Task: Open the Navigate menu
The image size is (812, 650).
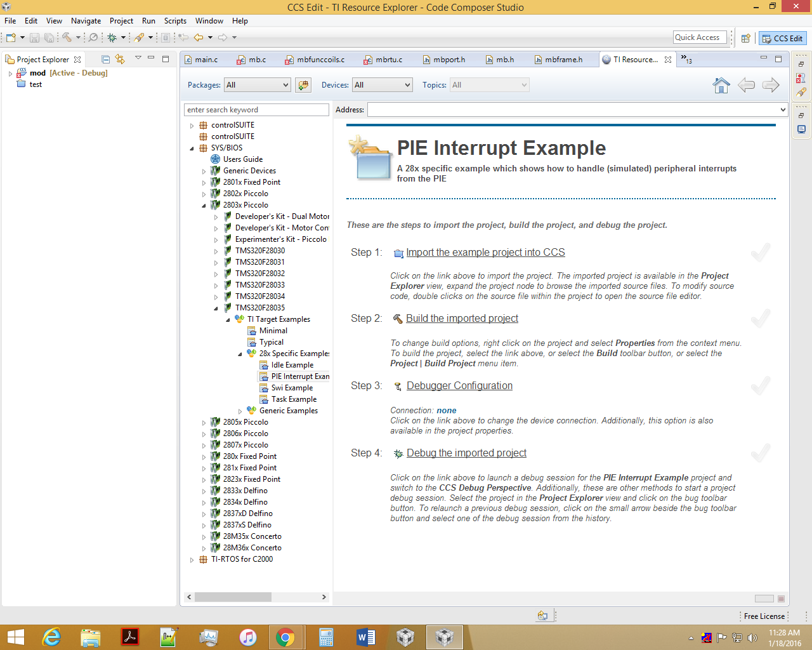Action: (86, 21)
